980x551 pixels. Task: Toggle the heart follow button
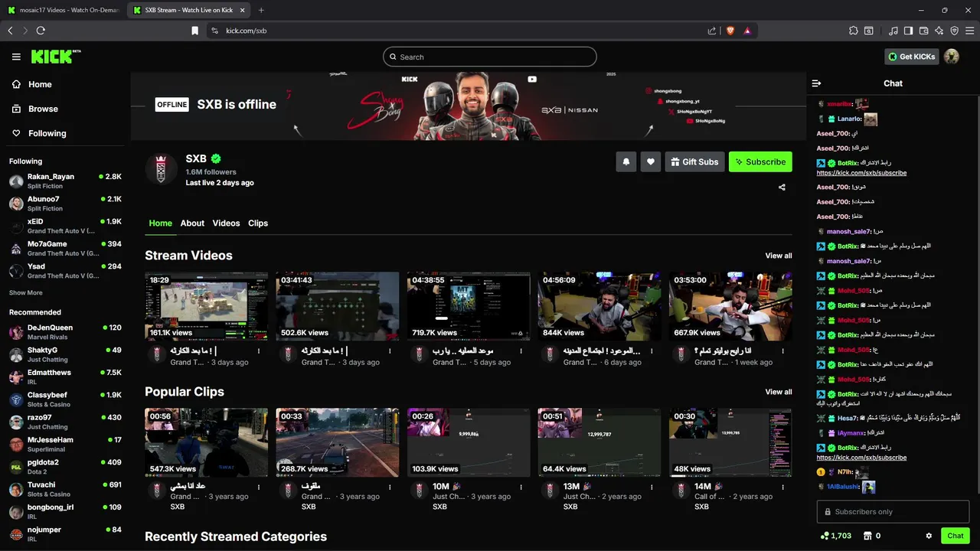point(651,161)
